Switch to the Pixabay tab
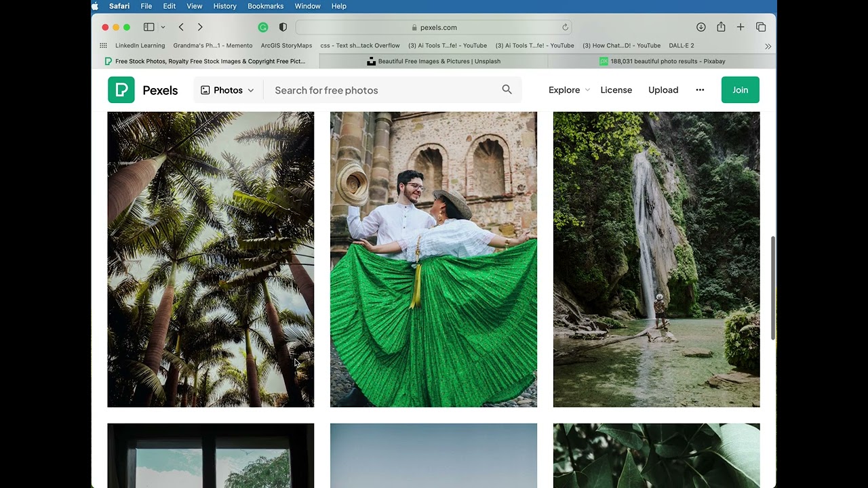Viewport: 868px width, 488px height. coord(662,61)
